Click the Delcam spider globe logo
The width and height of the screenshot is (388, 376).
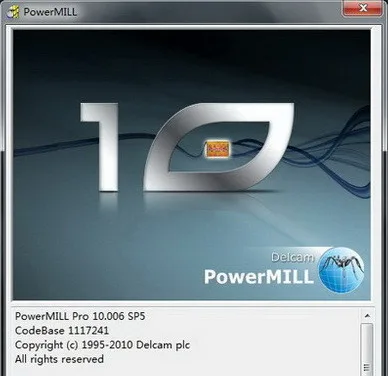click(341, 270)
